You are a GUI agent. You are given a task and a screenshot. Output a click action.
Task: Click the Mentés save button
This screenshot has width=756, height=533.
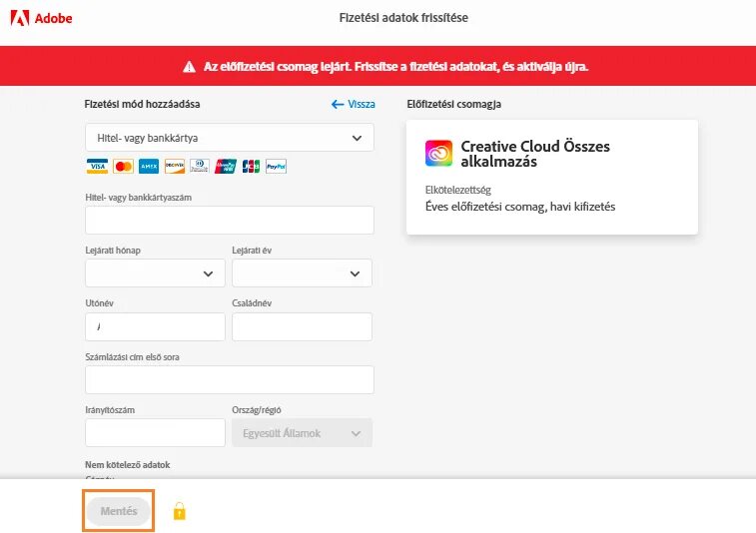click(119, 511)
